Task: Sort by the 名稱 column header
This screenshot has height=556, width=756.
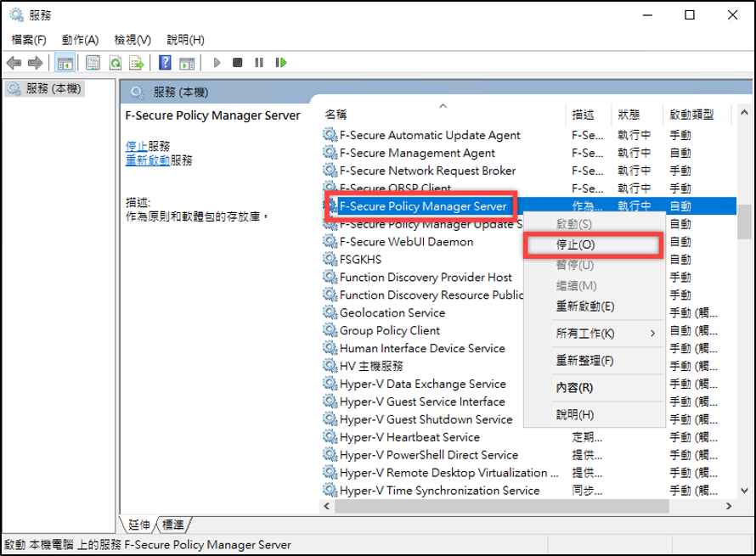Action: pos(443,115)
